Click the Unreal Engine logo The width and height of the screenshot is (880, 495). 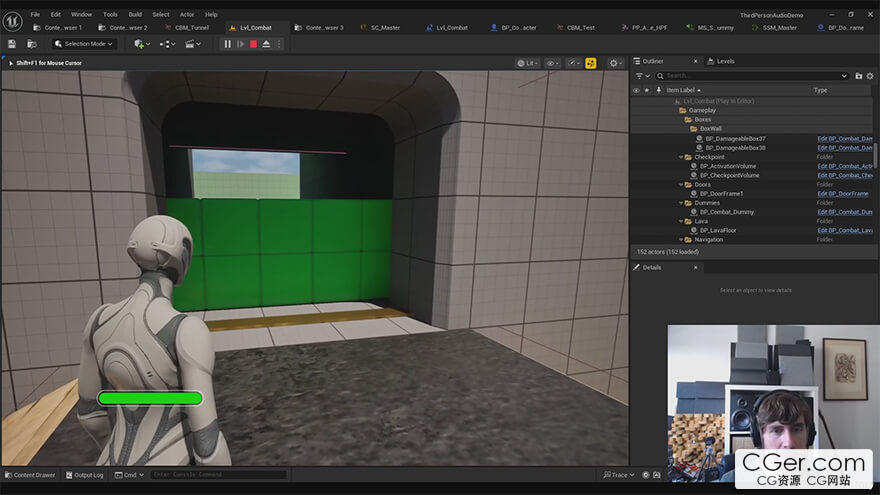tap(13, 21)
